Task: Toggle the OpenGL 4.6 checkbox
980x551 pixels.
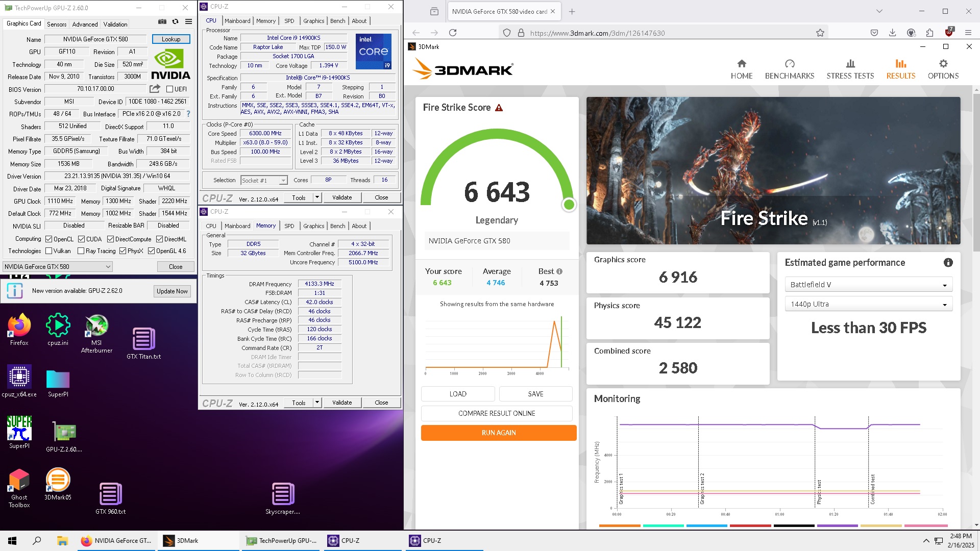Action: (x=151, y=251)
